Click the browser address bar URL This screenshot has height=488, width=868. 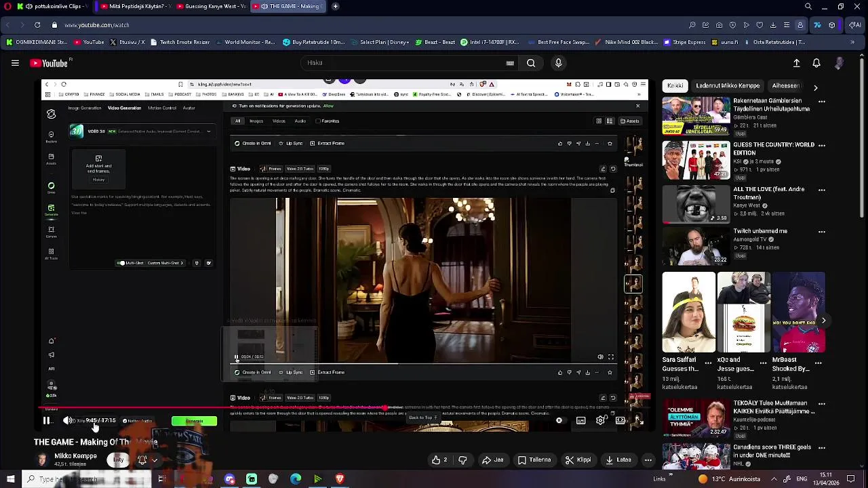tap(97, 25)
